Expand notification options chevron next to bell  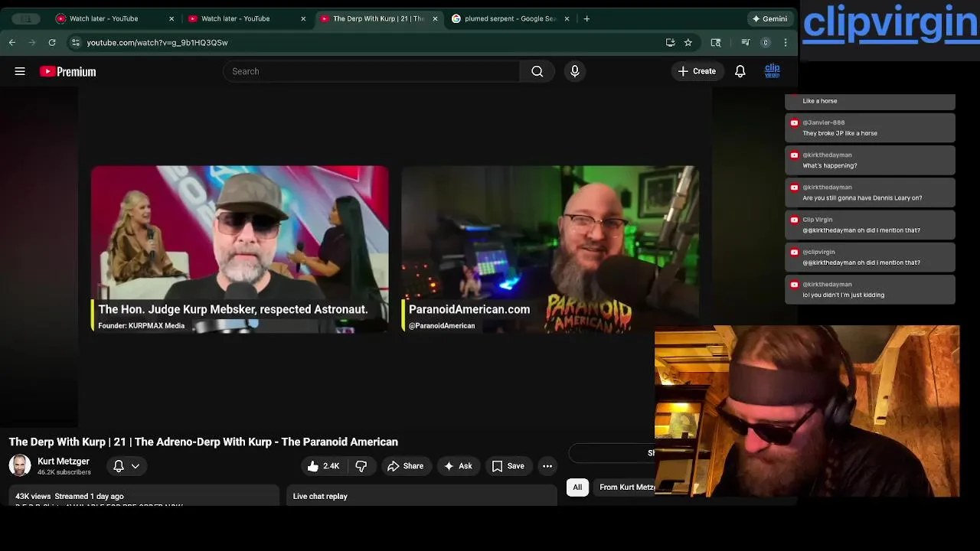pyautogui.click(x=136, y=466)
